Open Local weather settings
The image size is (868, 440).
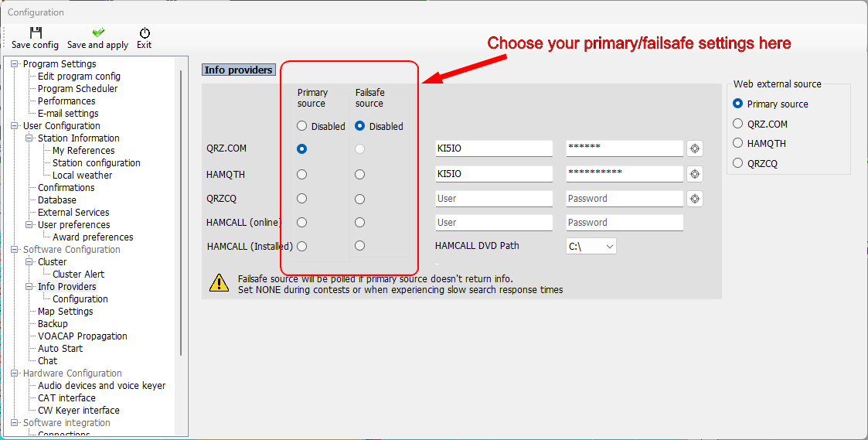pyautogui.click(x=83, y=175)
